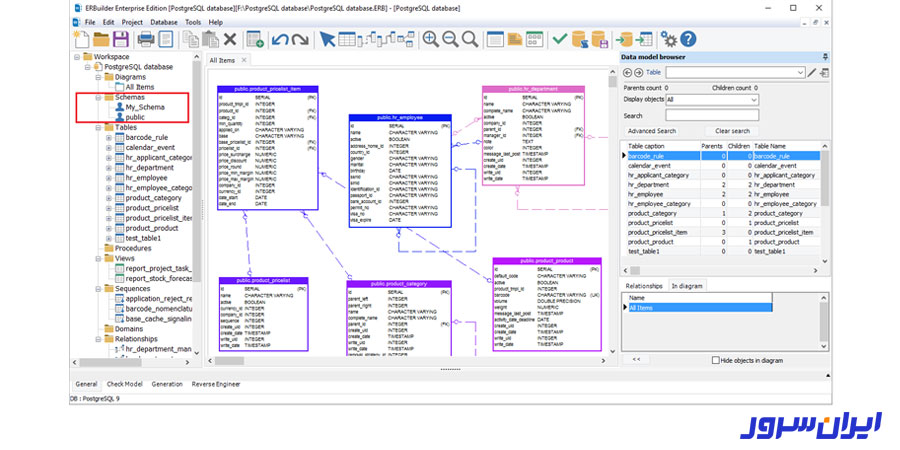900x450 pixels.
Task: Collapse the Workspace tree node
Action: pyautogui.click(x=77, y=57)
